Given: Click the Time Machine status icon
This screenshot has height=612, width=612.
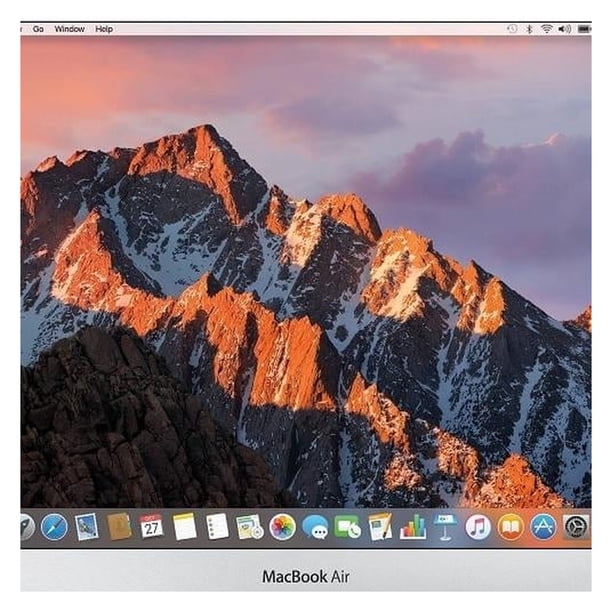Looking at the screenshot, I should pos(512,29).
